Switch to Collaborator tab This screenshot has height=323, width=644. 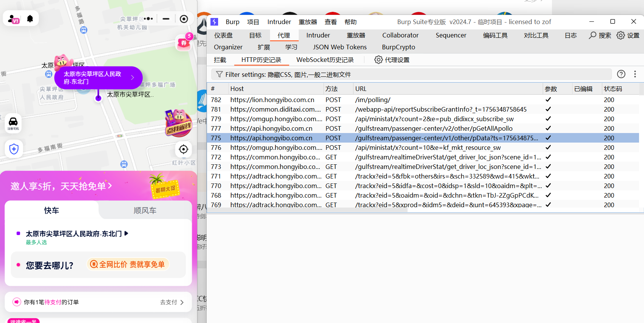pos(400,35)
